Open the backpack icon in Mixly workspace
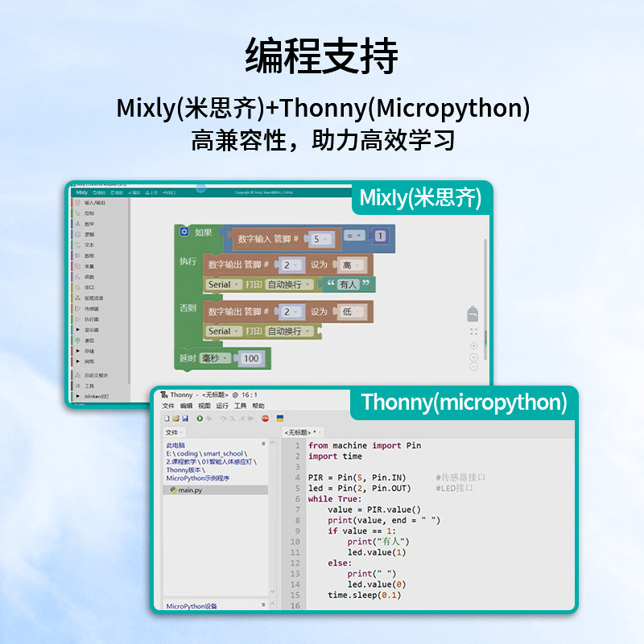 pyautogui.click(x=473, y=314)
